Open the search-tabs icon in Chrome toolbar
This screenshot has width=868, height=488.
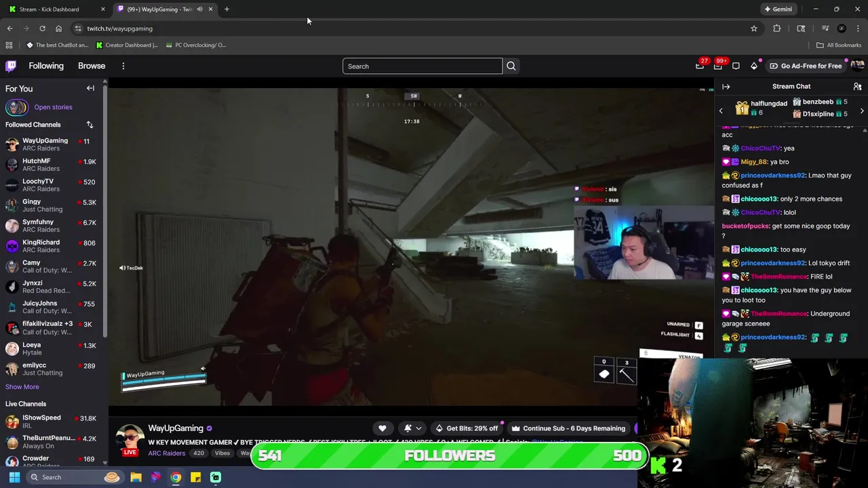(801, 28)
